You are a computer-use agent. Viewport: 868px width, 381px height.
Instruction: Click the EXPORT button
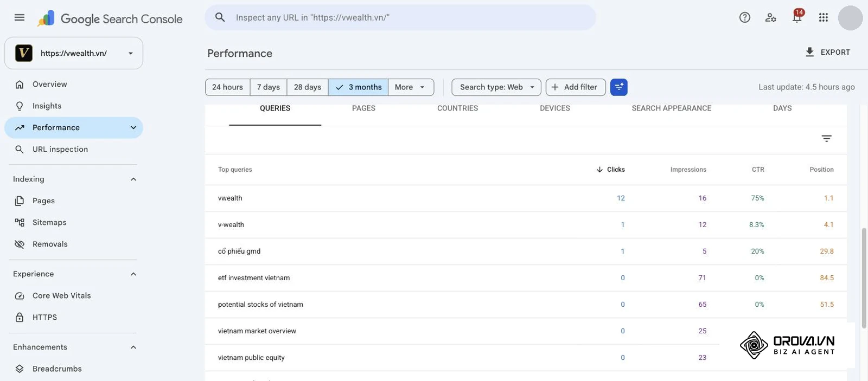click(827, 52)
